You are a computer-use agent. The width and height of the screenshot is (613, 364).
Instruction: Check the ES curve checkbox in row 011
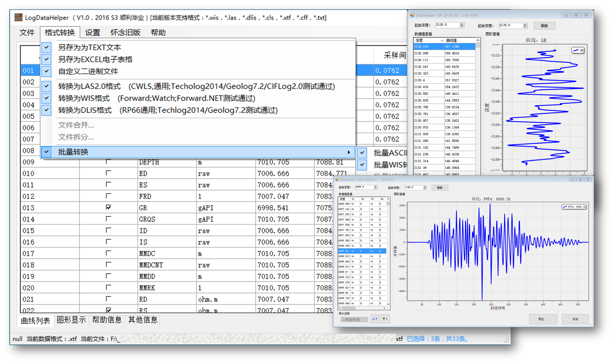pyautogui.click(x=109, y=184)
